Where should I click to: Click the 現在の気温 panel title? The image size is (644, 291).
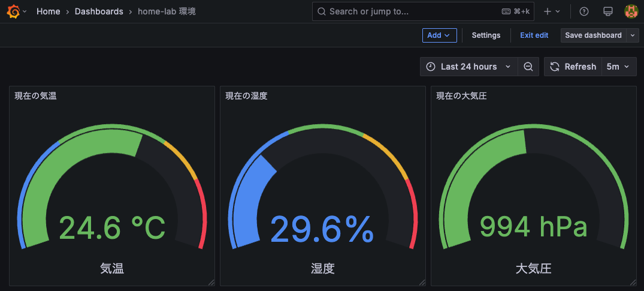point(36,95)
